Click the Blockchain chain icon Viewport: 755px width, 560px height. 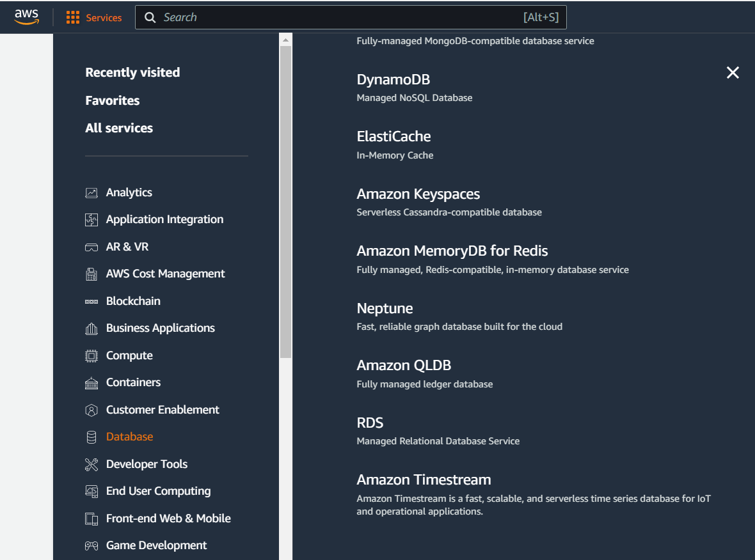pos(91,302)
